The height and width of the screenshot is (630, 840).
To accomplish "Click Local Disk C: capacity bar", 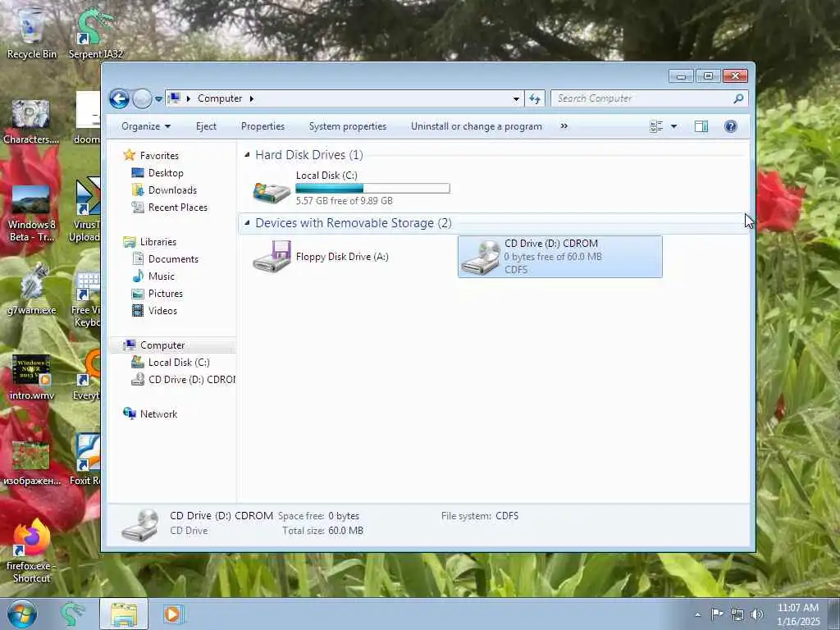I will (x=373, y=188).
